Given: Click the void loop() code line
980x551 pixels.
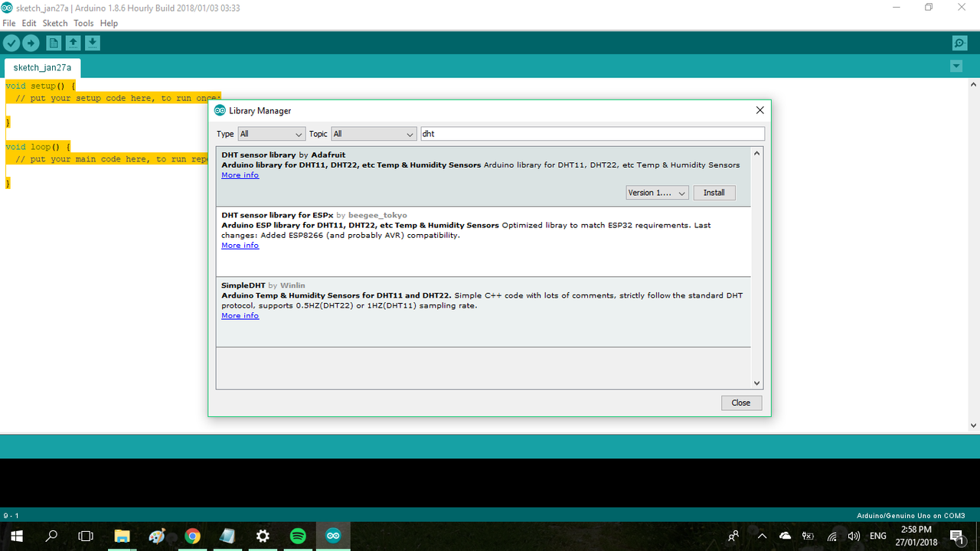Looking at the screenshot, I should point(38,147).
